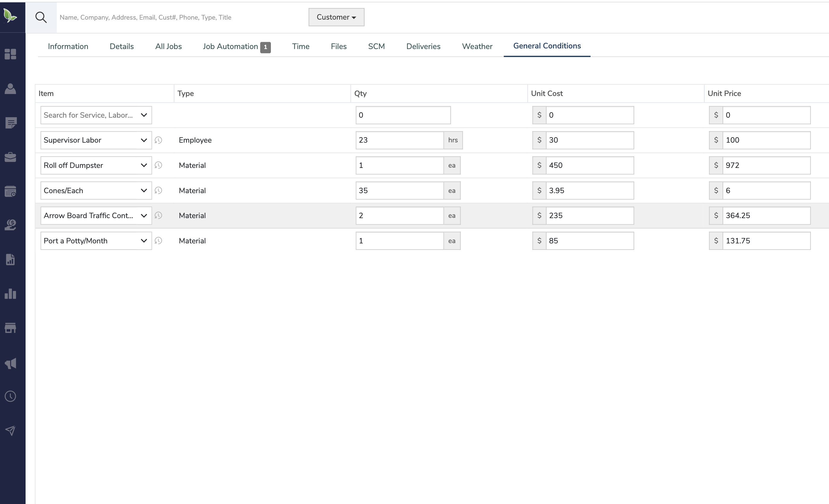Image resolution: width=829 pixels, height=504 pixels.
Task: Open the report file chart icon in sidebar
Action: pos(10,259)
